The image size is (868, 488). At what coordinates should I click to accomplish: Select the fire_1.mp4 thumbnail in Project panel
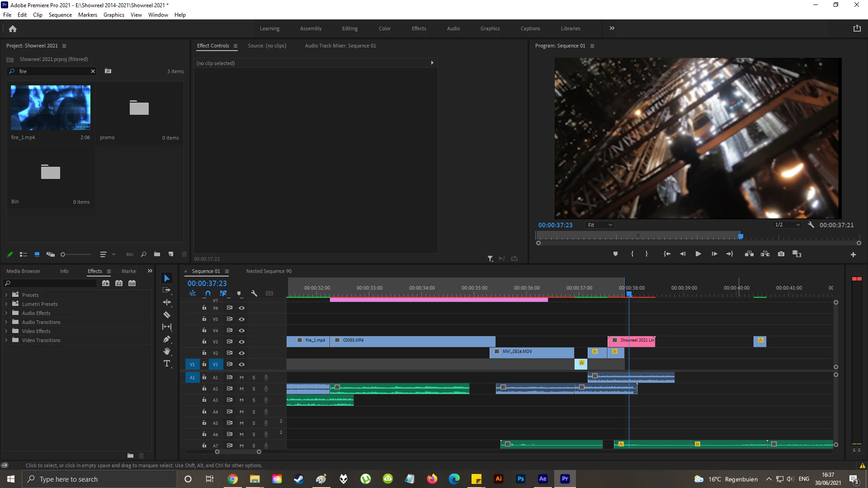[51, 108]
